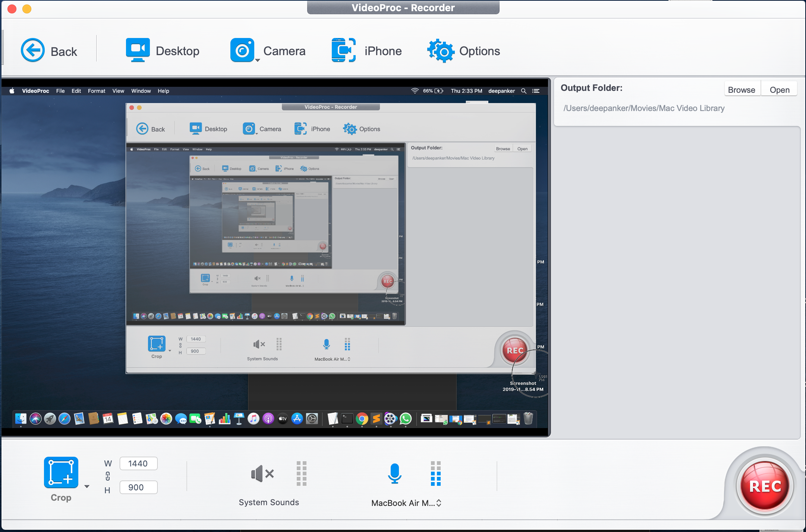Click the Thu 2:33 PM clock in preview

(x=466, y=91)
